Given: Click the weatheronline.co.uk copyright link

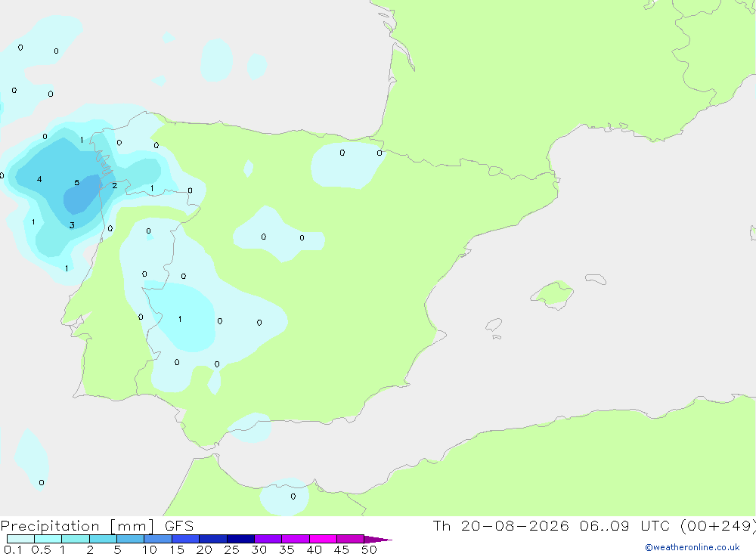Looking at the screenshot, I should click(692, 547).
